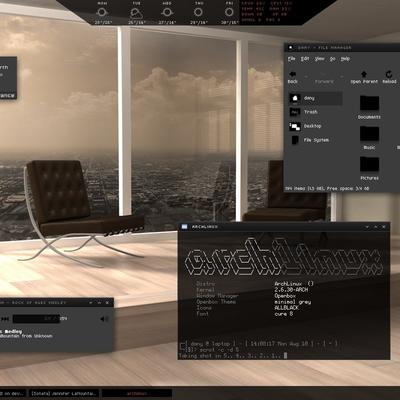Select the Documents folder icon

tap(369, 103)
